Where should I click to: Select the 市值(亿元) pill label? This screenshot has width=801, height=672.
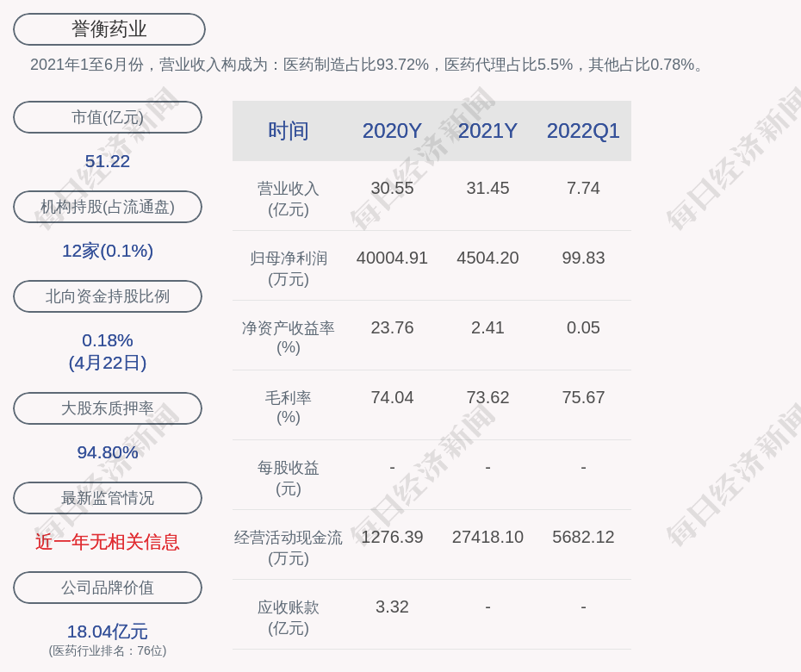(108, 117)
